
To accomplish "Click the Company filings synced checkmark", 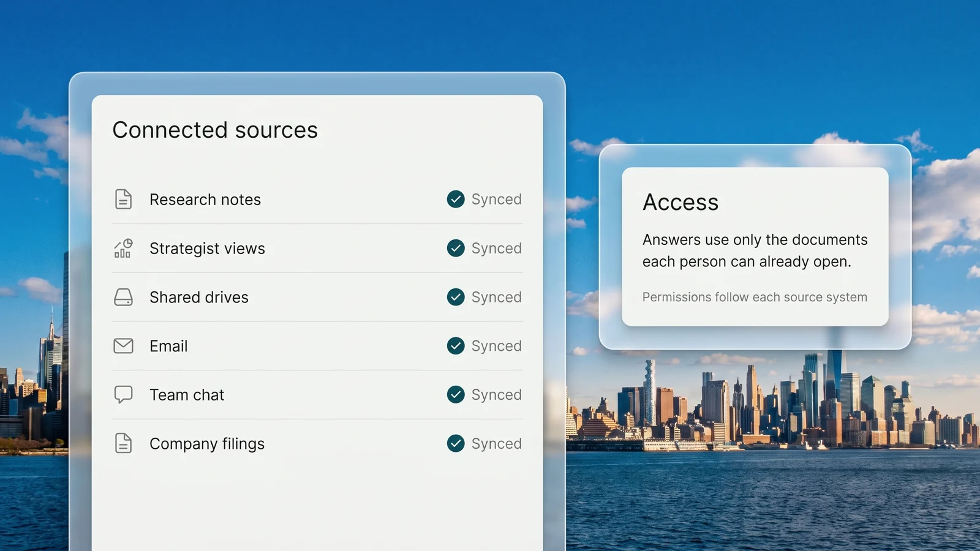I will pyautogui.click(x=456, y=443).
